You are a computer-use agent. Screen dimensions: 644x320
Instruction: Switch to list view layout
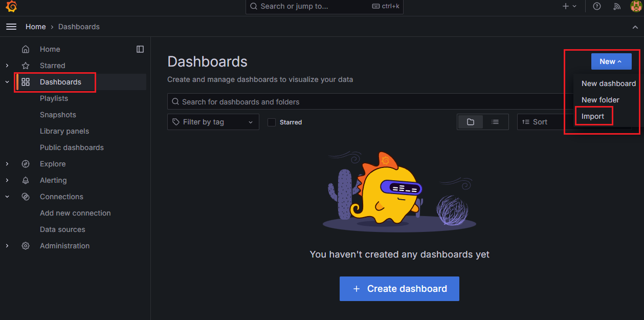(495, 122)
